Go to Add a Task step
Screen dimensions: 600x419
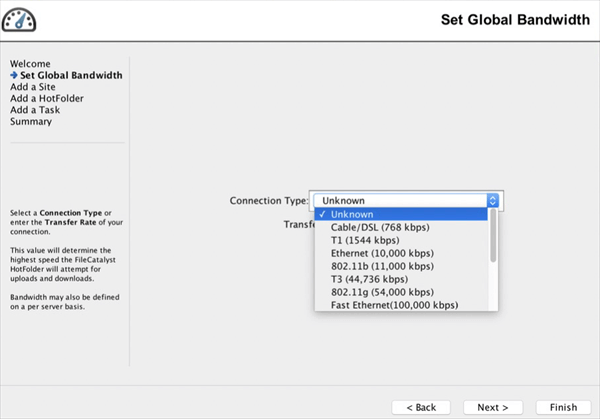click(x=35, y=110)
